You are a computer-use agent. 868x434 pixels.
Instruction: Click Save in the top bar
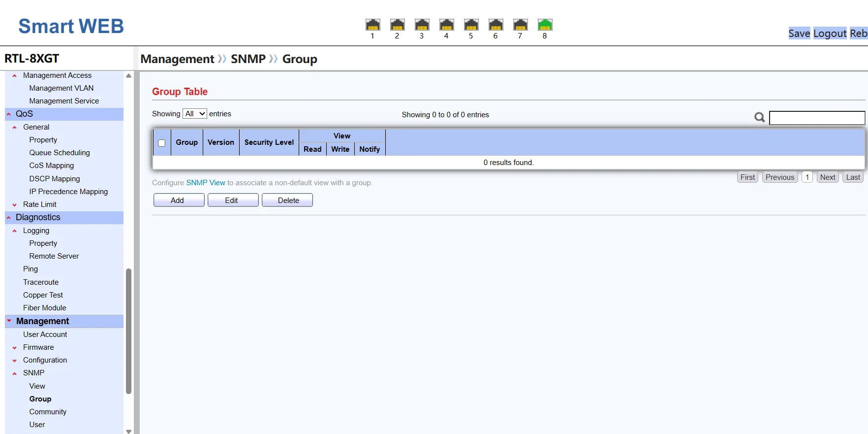click(799, 33)
